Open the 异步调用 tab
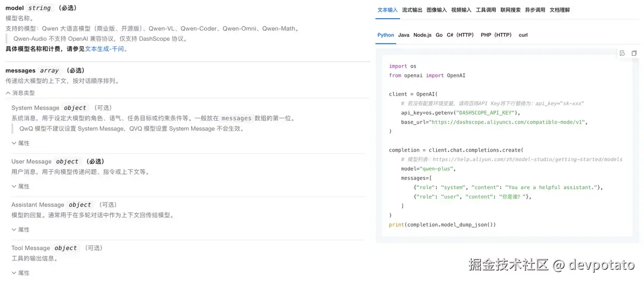 535,10
